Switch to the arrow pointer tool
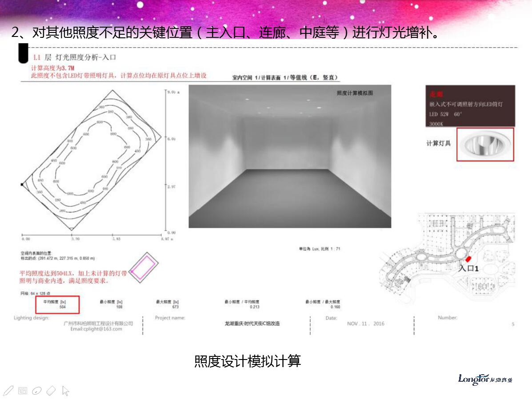 (65, 391)
